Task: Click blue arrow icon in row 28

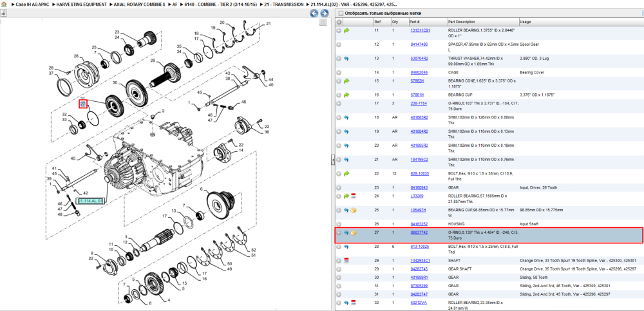Action: tap(346, 247)
